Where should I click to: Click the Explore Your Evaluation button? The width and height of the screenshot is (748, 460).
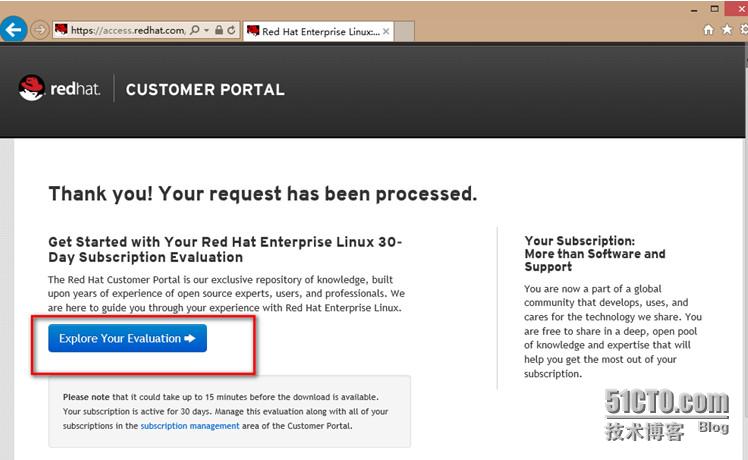coord(127,338)
